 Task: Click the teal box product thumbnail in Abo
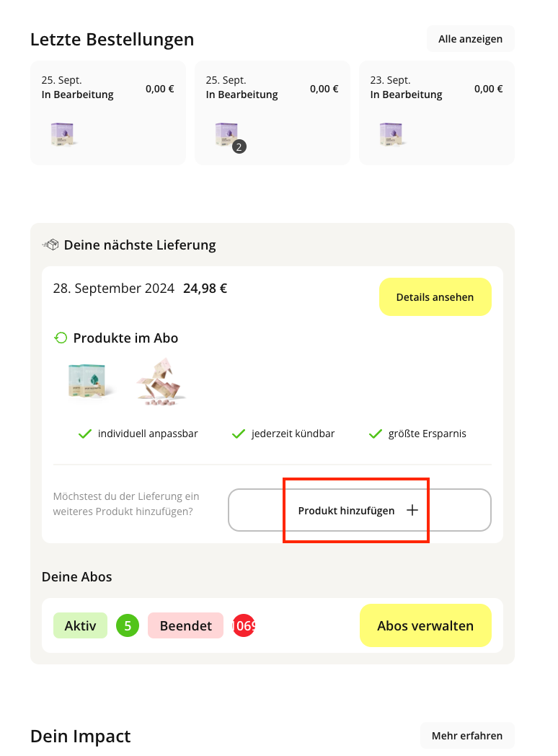point(88,381)
